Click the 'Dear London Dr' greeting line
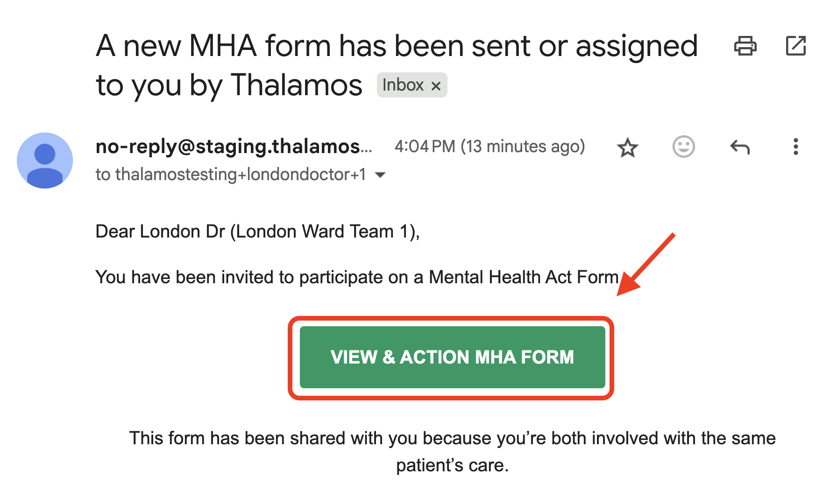This screenshot has height=504, width=837. pos(258,231)
